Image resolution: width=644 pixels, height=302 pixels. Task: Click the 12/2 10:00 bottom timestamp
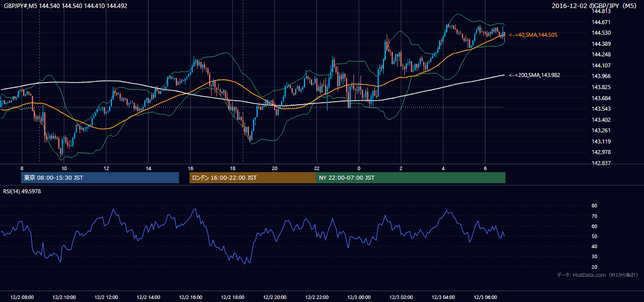click(64, 297)
